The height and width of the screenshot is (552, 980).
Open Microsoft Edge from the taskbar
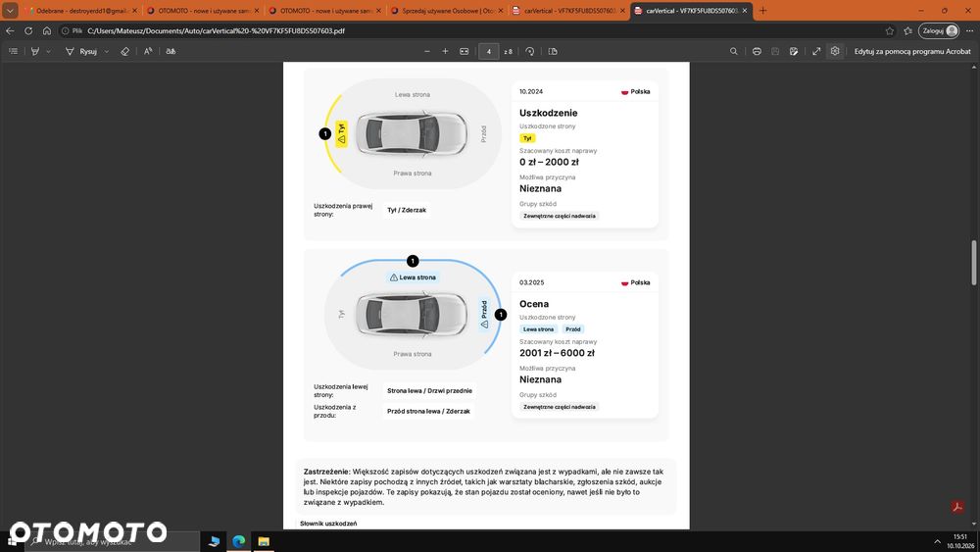[x=239, y=541]
